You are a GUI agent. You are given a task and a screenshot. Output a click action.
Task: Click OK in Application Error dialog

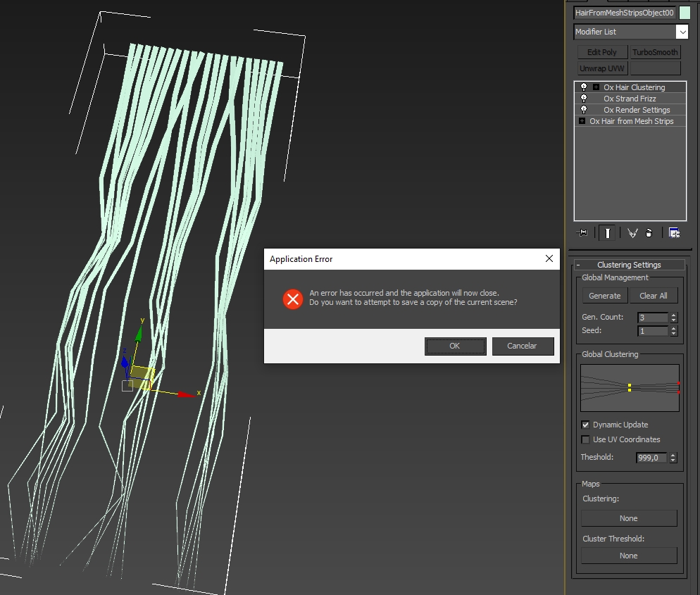pos(455,346)
